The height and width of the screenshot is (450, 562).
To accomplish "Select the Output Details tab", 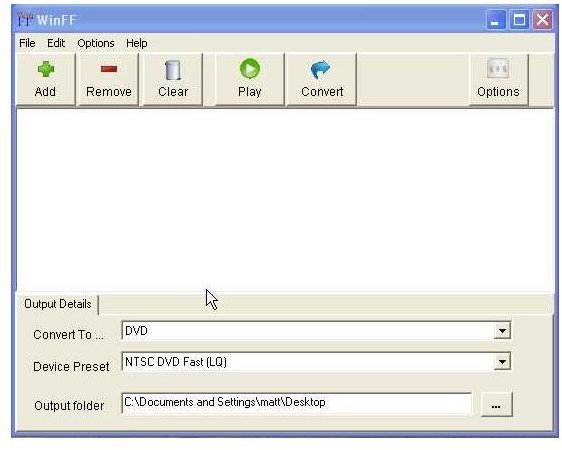I will pos(57,304).
